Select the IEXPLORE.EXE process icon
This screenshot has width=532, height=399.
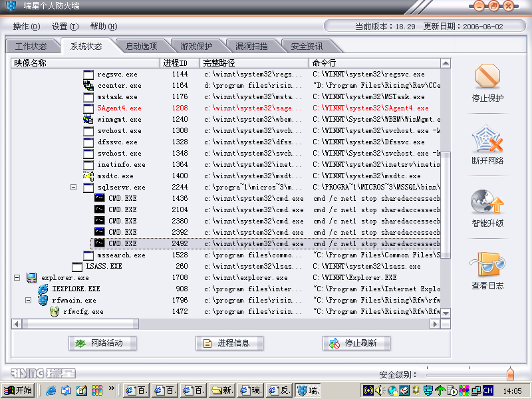pyautogui.click(x=43, y=289)
